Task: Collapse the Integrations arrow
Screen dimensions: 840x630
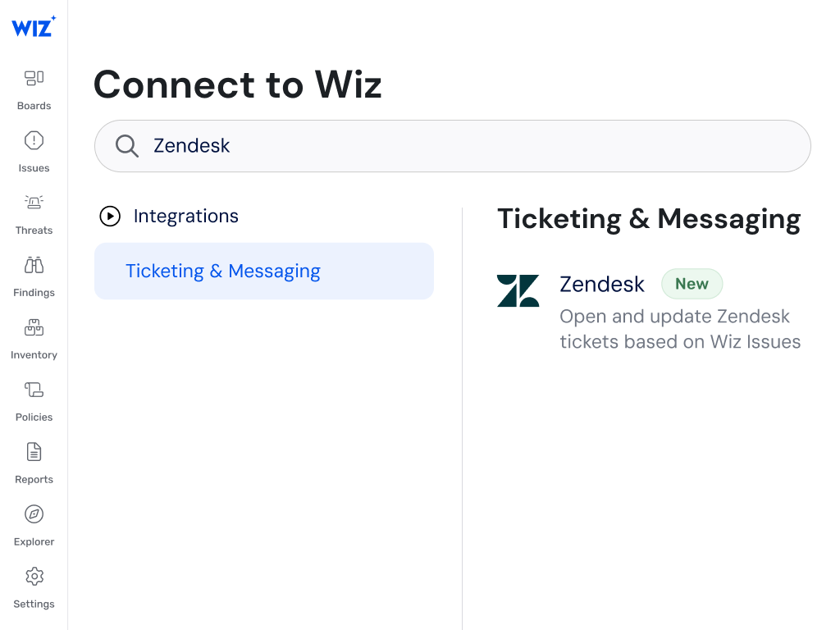Action: pyautogui.click(x=110, y=217)
